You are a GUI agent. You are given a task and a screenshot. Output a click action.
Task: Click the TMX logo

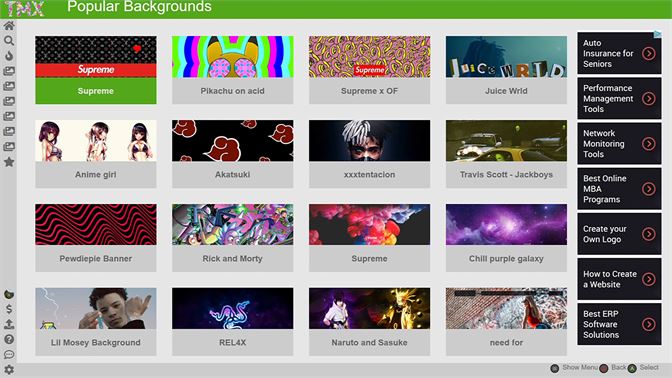pyautogui.click(x=24, y=8)
